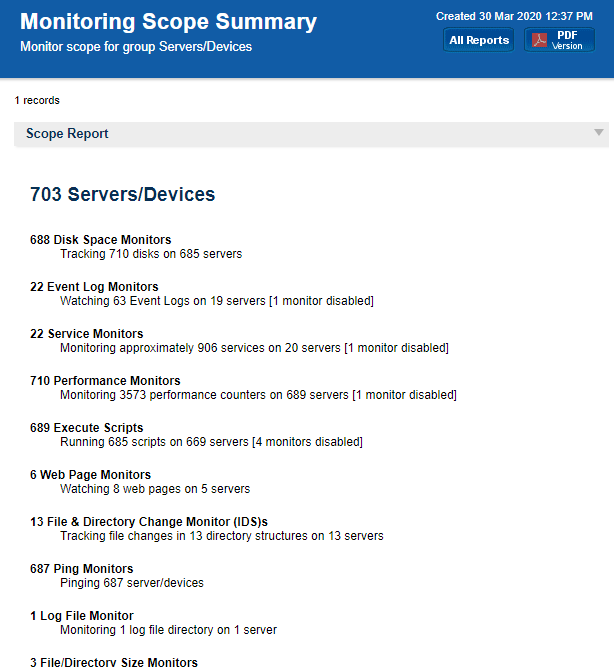Click the 'Monitor scope for group' subtitle
Viewport: 614px width, 667px height.
(136, 47)
